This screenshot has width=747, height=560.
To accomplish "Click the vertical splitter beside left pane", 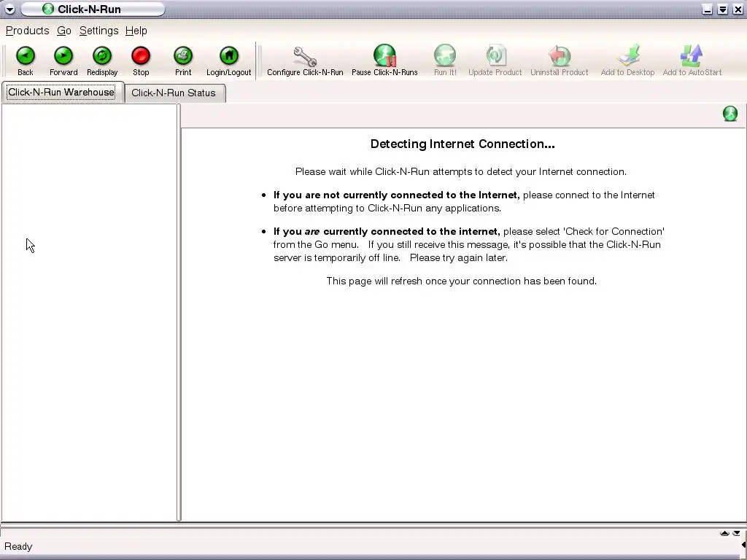I will point(179,312).
